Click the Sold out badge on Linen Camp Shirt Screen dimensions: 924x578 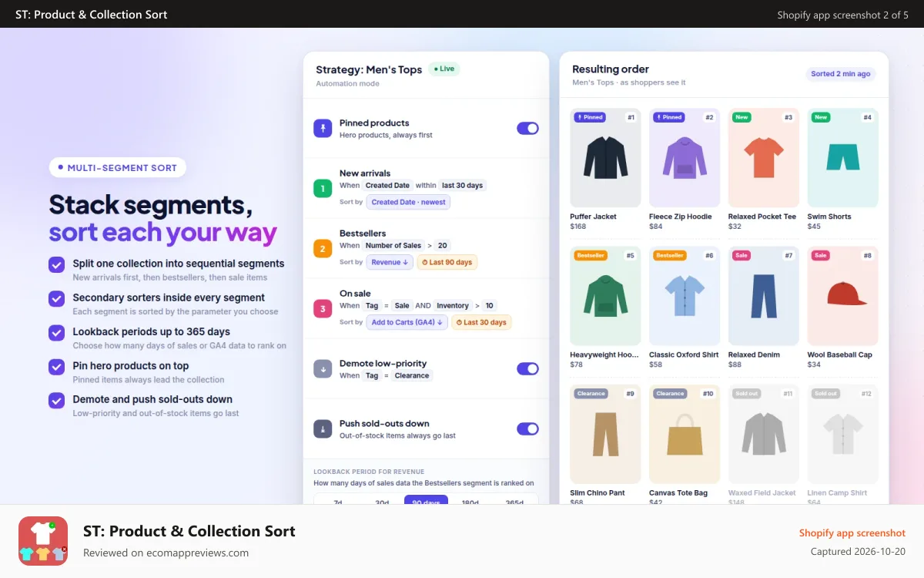pyautogui.click(x=826, y=393)
